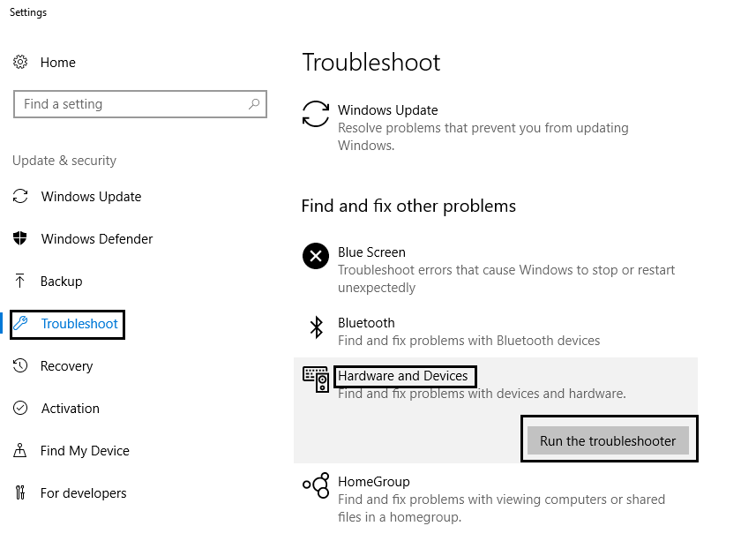This screenshot has height=541, width=756.
Task: Click the Windows Defender shield icon
Action: (19, 238)
